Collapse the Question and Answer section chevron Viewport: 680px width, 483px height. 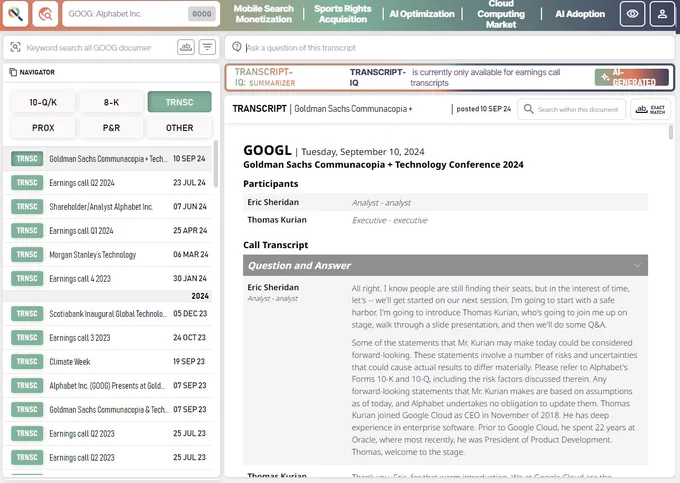[x=637, y=265]
